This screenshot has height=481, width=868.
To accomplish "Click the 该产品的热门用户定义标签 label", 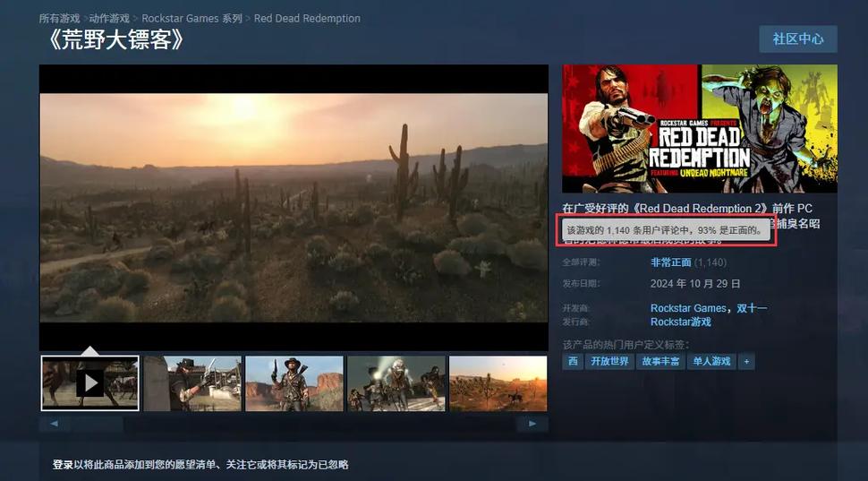I will click(x=626, y=345).
